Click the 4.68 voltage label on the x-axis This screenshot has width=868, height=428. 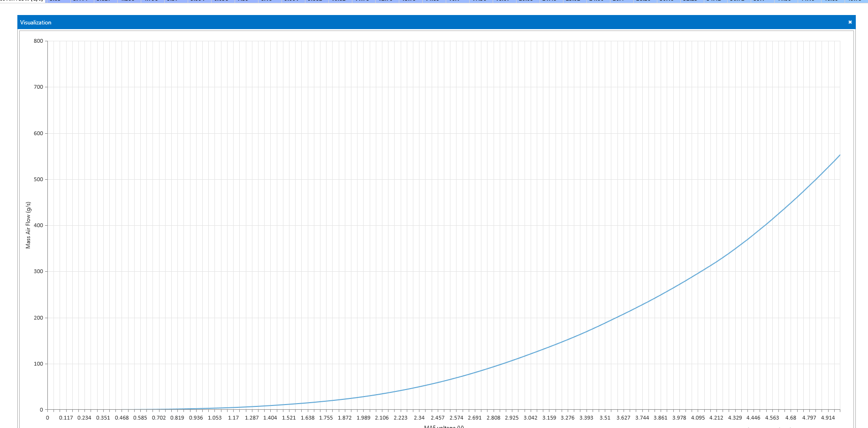pyautogui.click(x=791, y=418)
